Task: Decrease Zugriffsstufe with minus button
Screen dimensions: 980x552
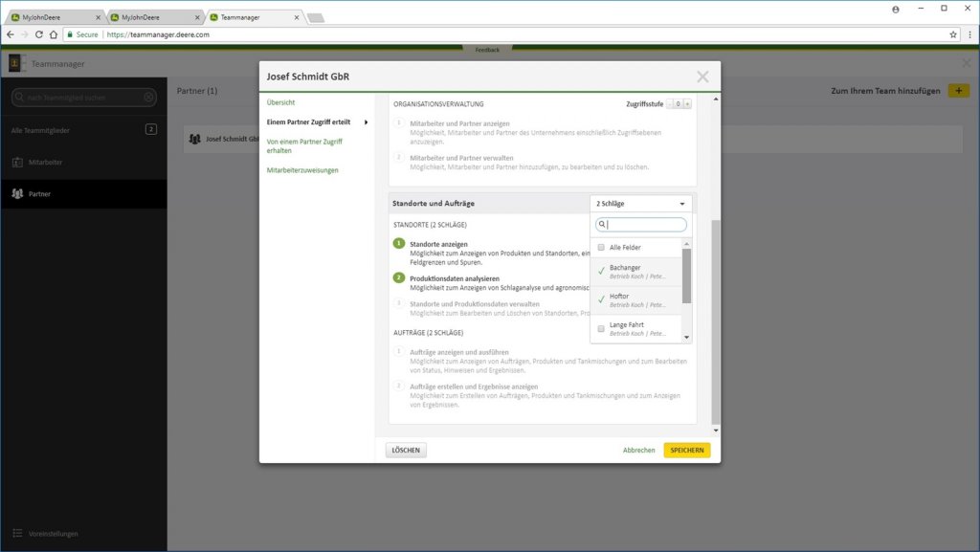Action: tap(669, 103)
